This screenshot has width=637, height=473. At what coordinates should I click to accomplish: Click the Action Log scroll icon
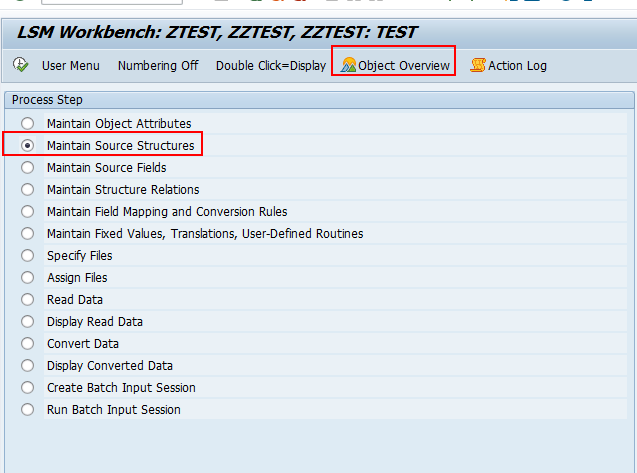[x=478, y=65]
